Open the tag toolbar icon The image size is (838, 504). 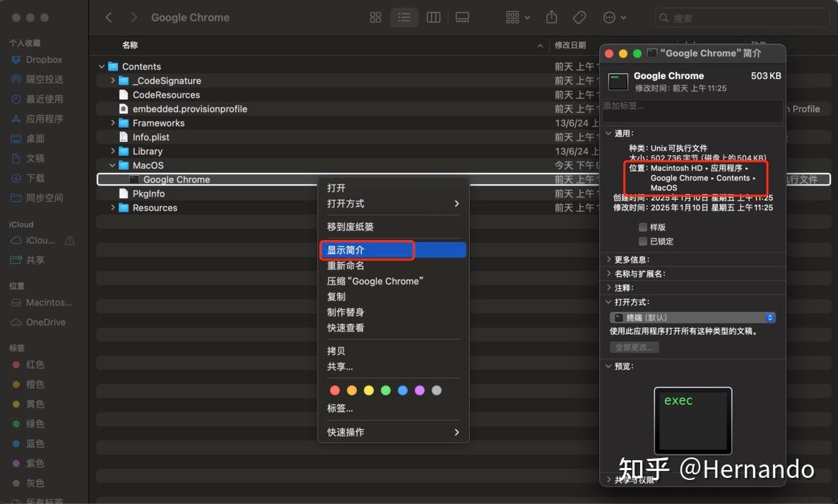pos(579,18)
